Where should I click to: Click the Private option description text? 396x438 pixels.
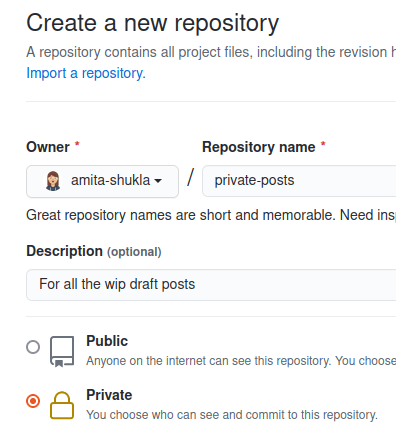pos(232,415)
